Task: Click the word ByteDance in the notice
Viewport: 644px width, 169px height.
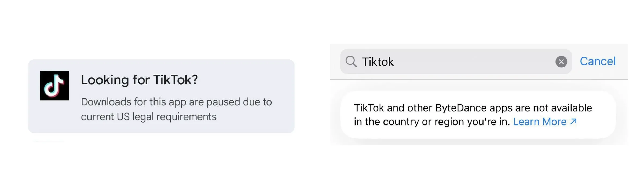Action: (x=461, y=108)
